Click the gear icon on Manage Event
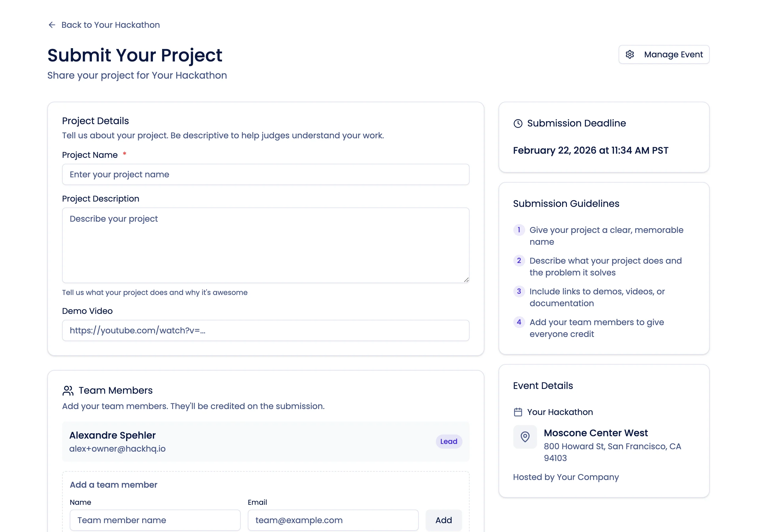Screen dimensions: 757x532 (x=630, y=54)
